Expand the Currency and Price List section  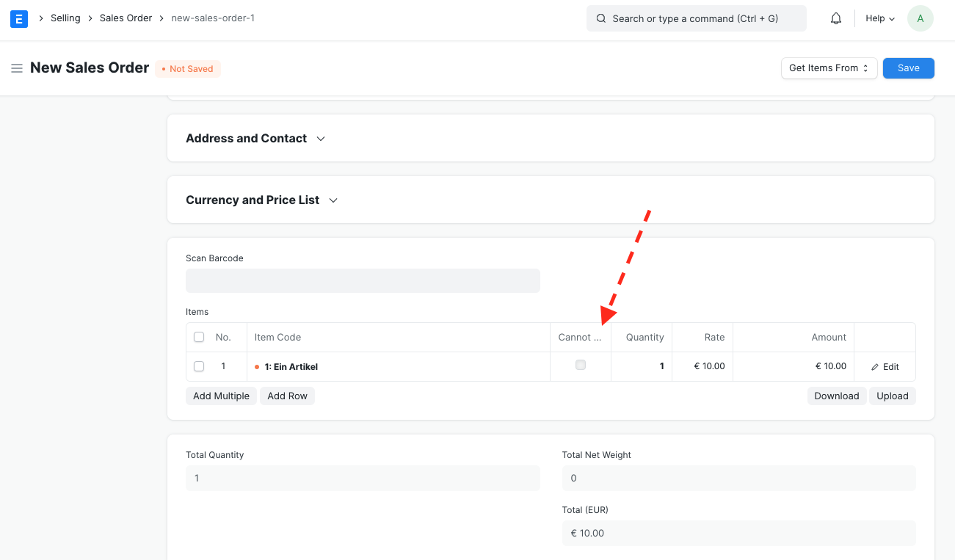(x=262, y=200)
